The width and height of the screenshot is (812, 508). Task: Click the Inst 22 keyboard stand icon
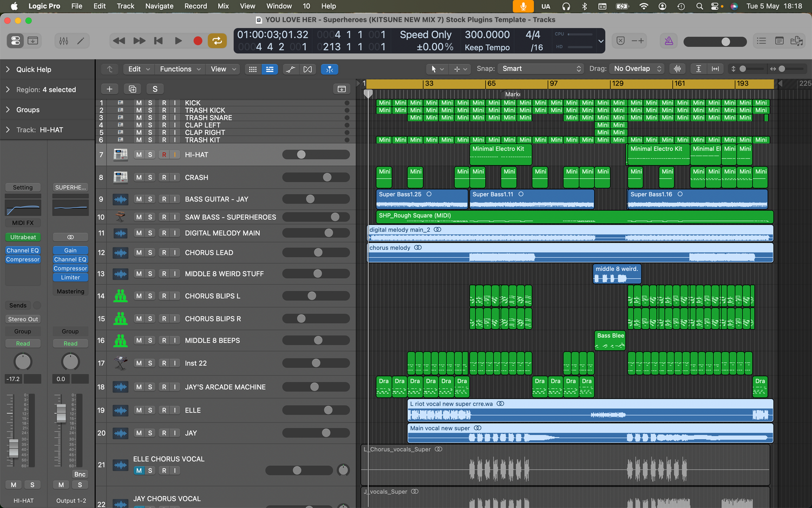[120, 363]
